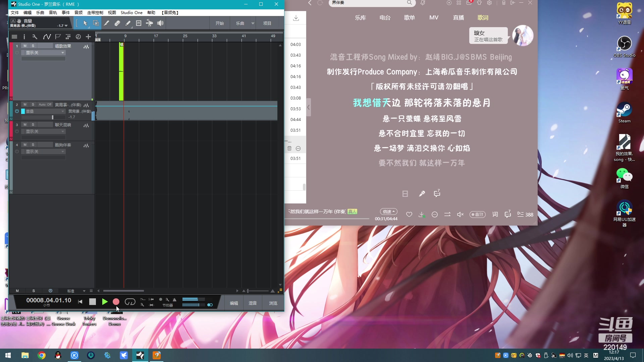Select the Paint (pencil) tool

128,23
